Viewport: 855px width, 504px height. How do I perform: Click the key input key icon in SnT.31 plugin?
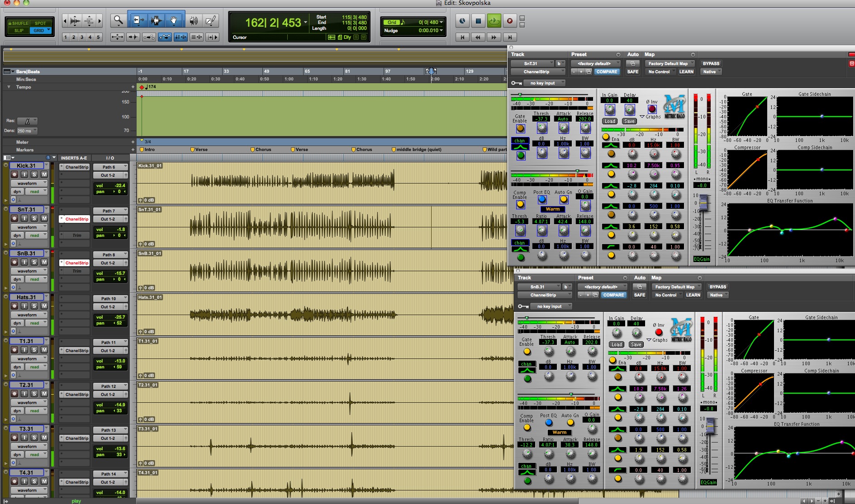(x=517, y=83)
